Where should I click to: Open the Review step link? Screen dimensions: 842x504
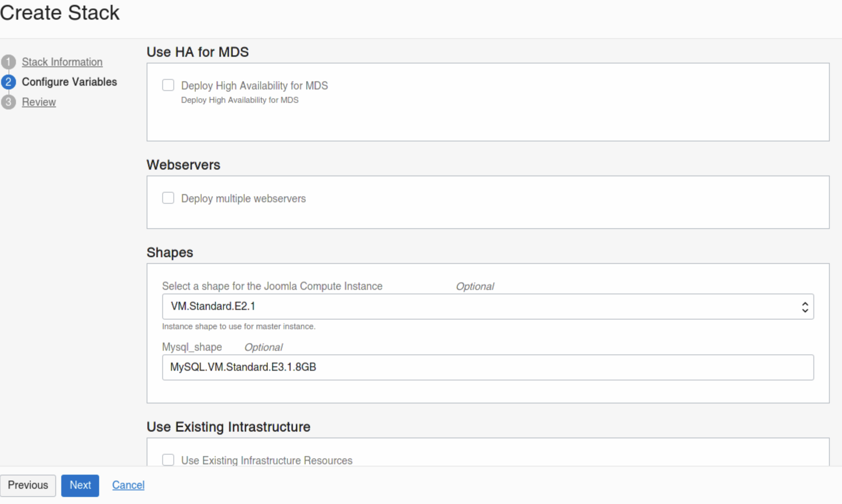(x=39, y=102)
